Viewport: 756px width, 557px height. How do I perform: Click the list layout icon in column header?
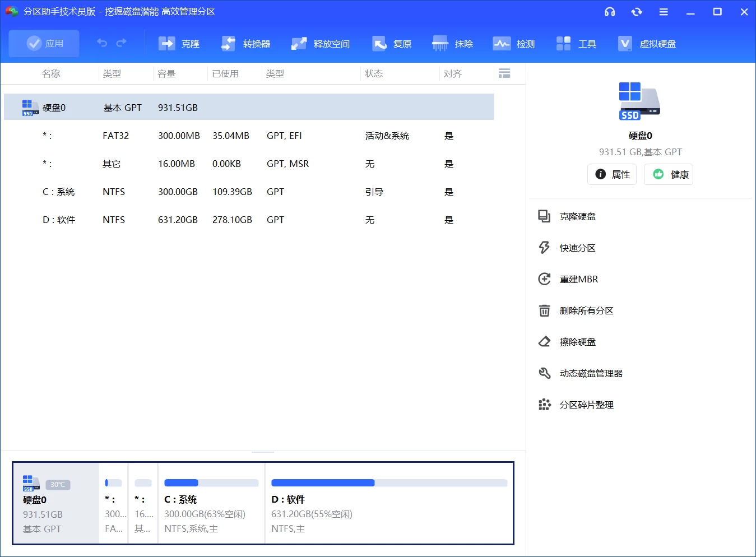tap(504, 73)
